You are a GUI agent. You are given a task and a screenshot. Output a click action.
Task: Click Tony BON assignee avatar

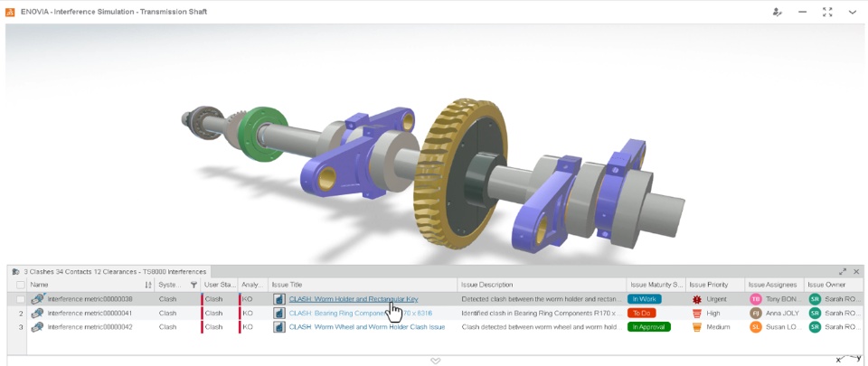pos(756,299)
